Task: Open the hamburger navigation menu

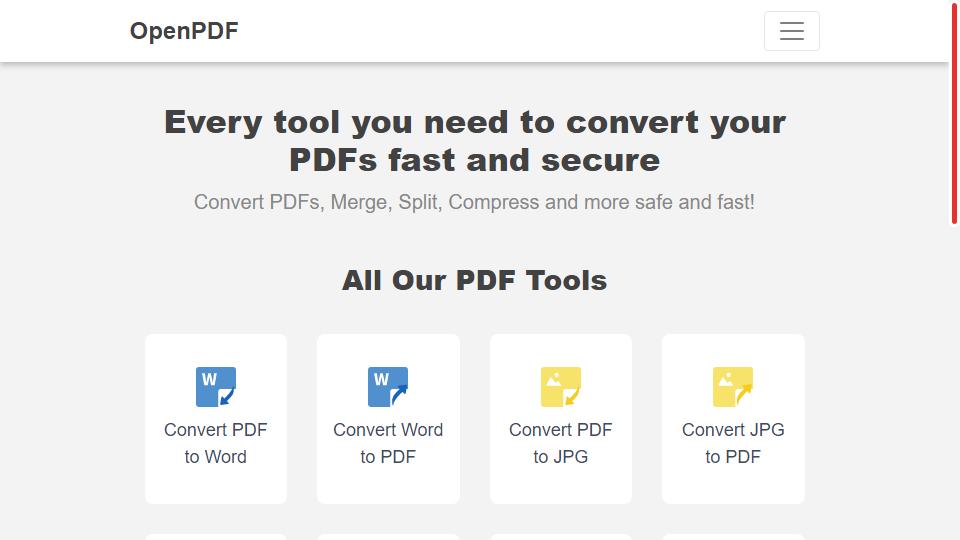Action: 792,31
